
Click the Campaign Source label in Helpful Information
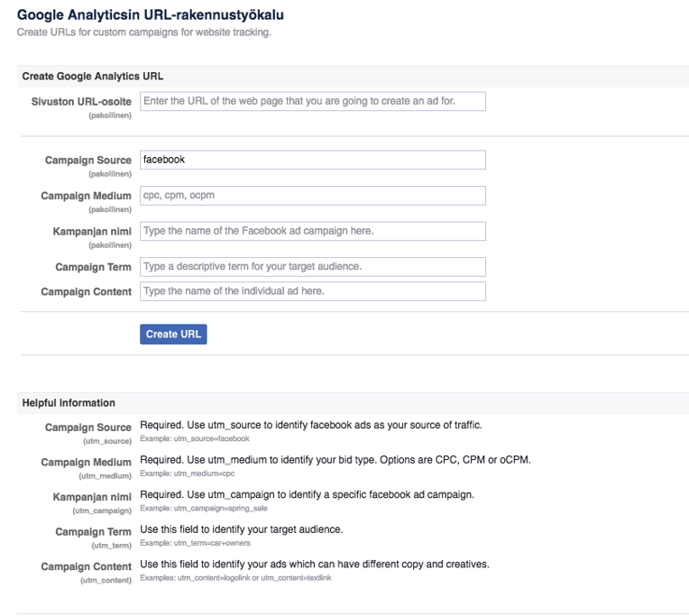[87, 428]
